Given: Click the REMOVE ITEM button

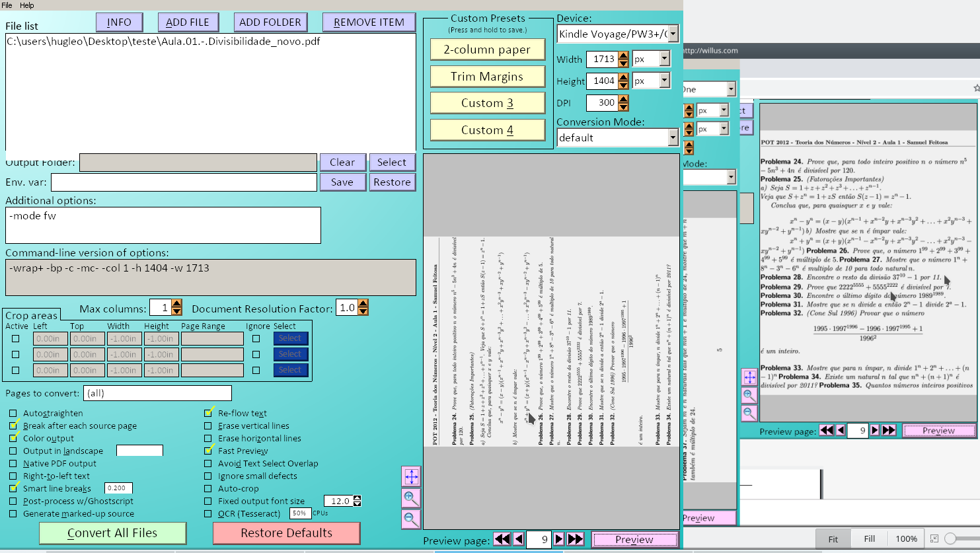Looking at the screenshot, I should tap(369, 22).
